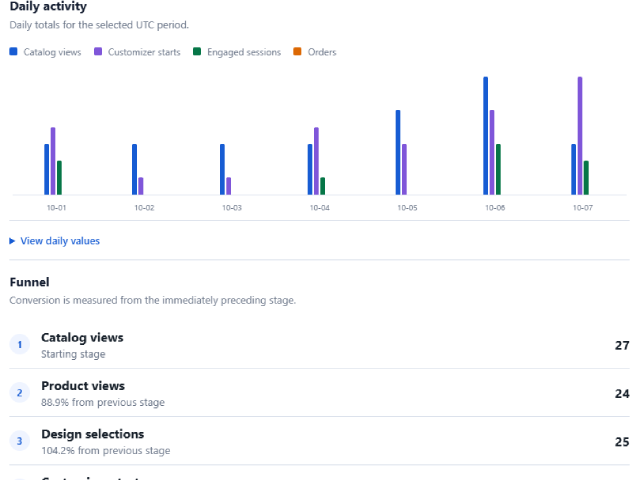
Task: Click the purple Customizer starts legend swatch
Action: 98,51
